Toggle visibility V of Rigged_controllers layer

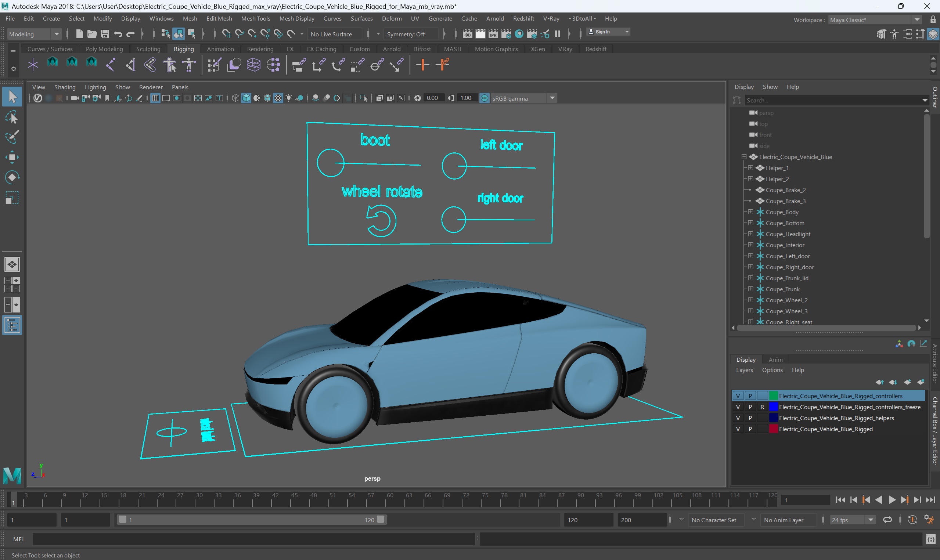738,396
